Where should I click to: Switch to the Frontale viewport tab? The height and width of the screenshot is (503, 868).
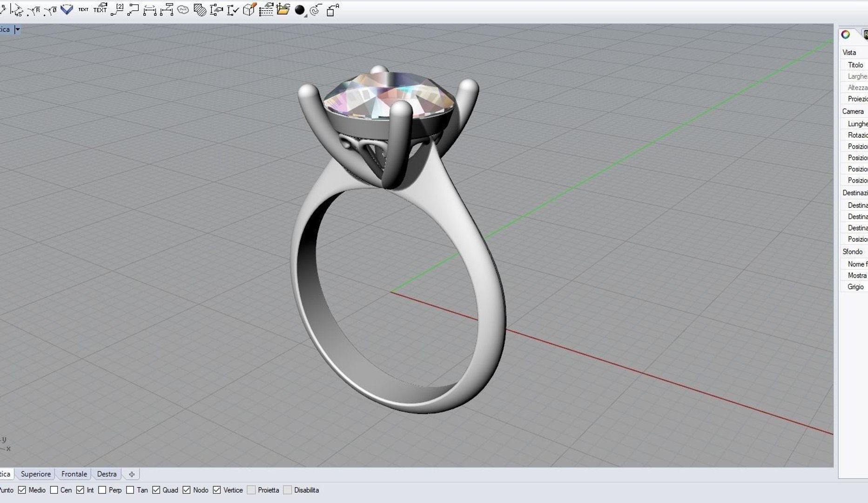coord(74,474)
